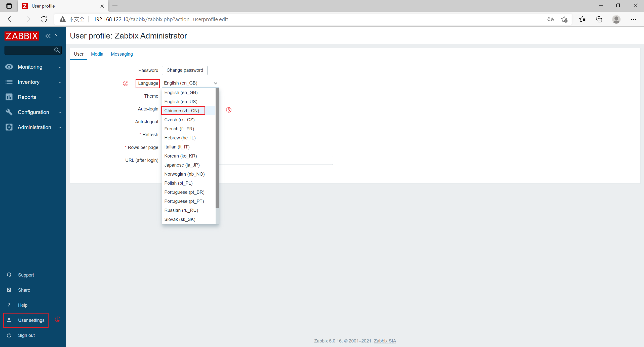This screenshot has height=347, width=644.
Task: Select Czech (cs_CZ) from the language list
Action: 189,120
